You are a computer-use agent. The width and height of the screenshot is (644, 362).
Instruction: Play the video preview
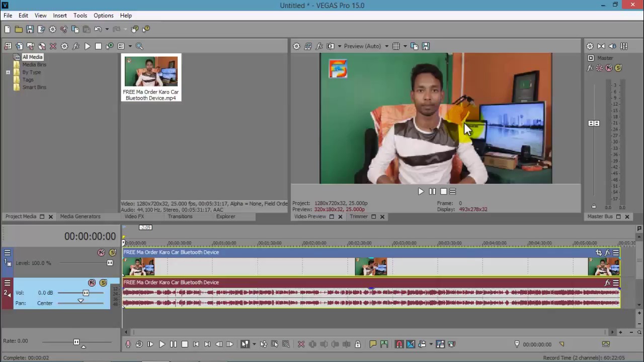pos(421,192)
